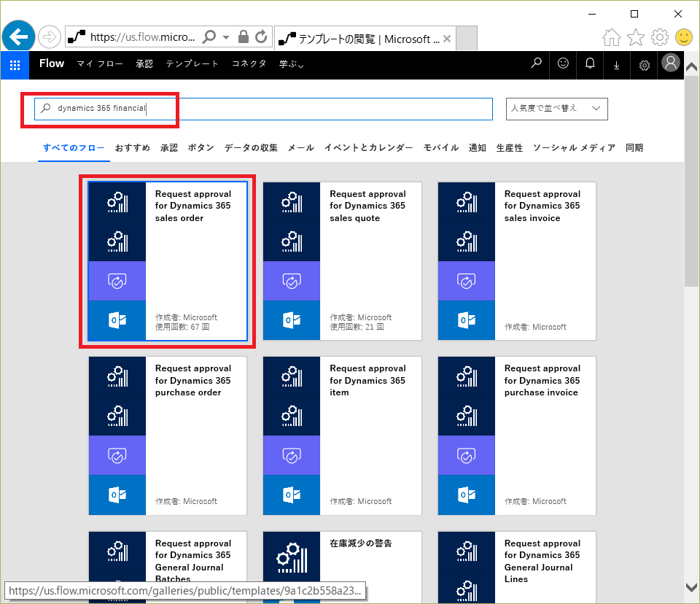Switch to the 承認 category tab
The image size is (700, 604).
[x=169, y=148]
